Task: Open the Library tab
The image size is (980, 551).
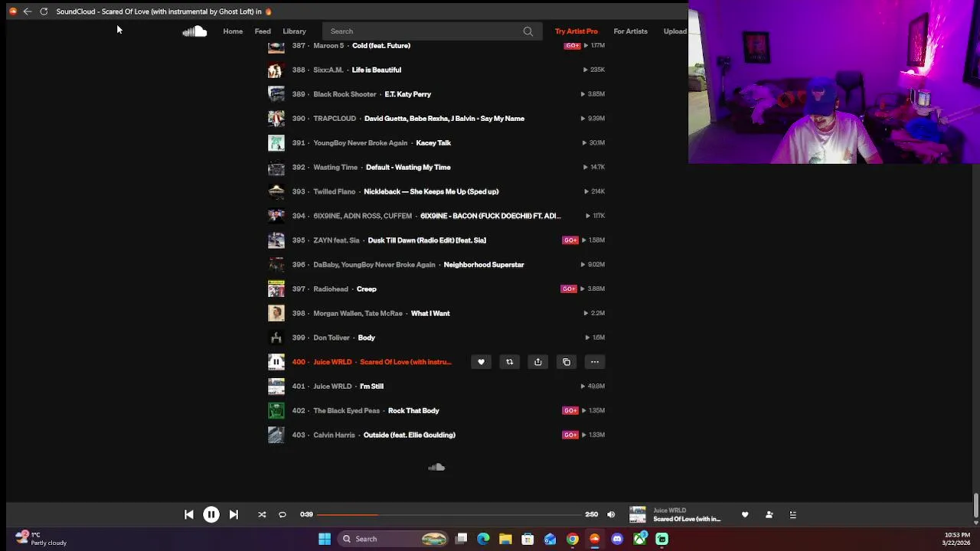Action: [x=294, y=31]
